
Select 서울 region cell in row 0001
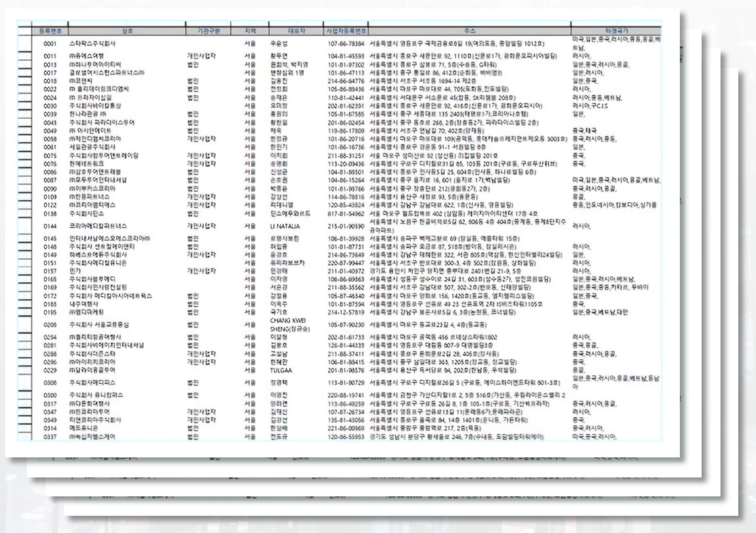(x=249, y=43)
